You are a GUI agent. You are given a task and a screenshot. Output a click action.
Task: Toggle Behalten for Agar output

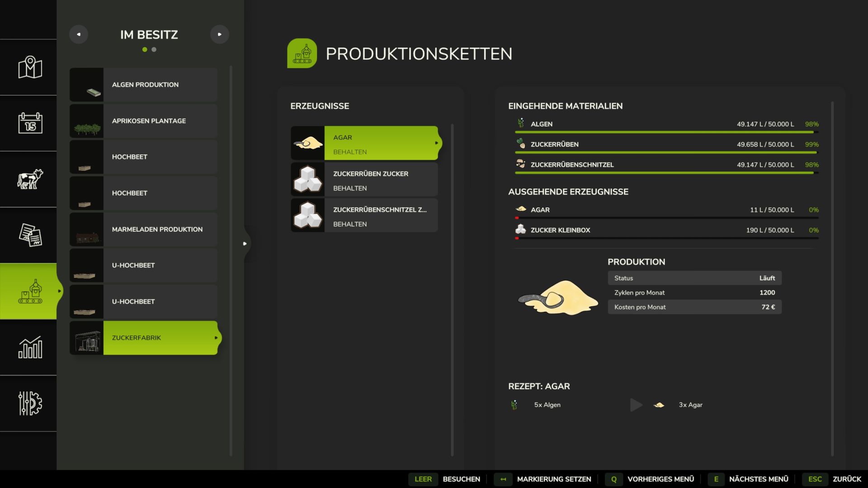click(350, 151)
